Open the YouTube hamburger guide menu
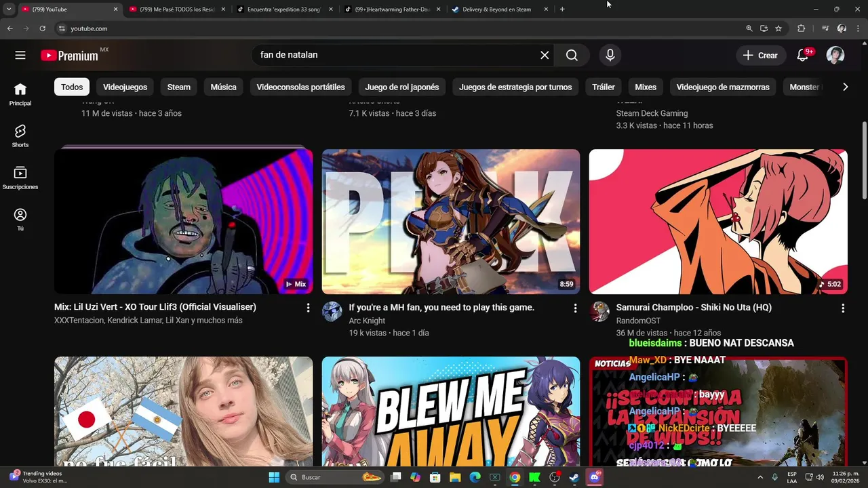 click(20, 56)
